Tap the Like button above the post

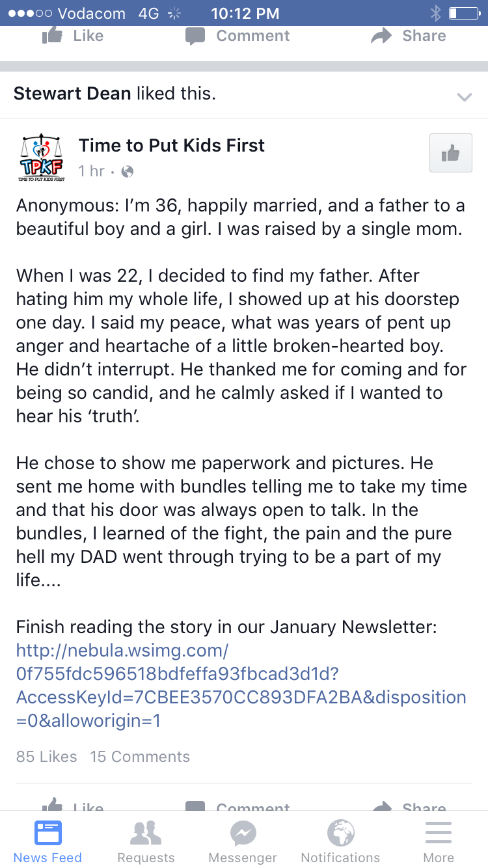coord(73,36)
